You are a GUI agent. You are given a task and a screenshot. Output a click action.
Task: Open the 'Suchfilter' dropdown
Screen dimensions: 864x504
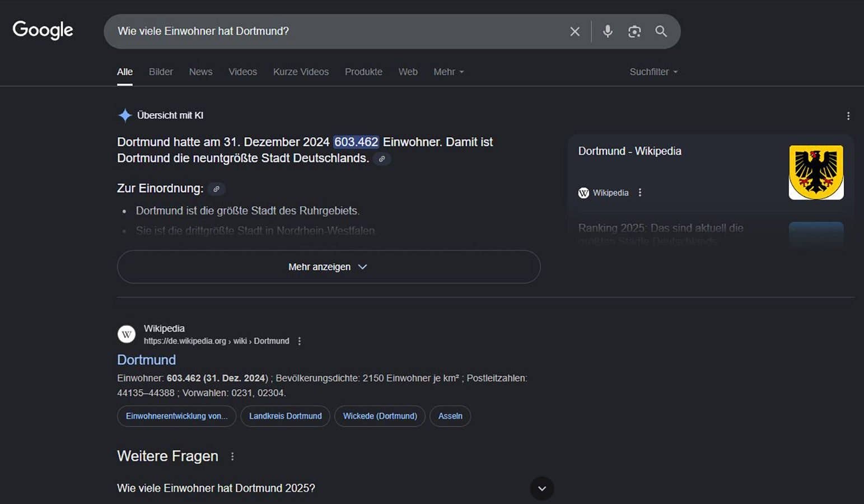tap(653, 72)
